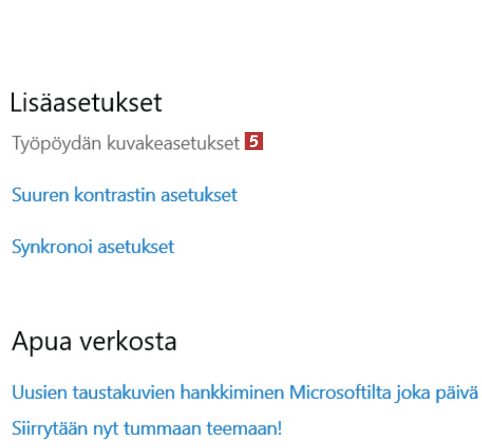The width and height of the screenshot is (482, 448).
Task: Click the red number 5 badge
Action: [x=254, y=142]
